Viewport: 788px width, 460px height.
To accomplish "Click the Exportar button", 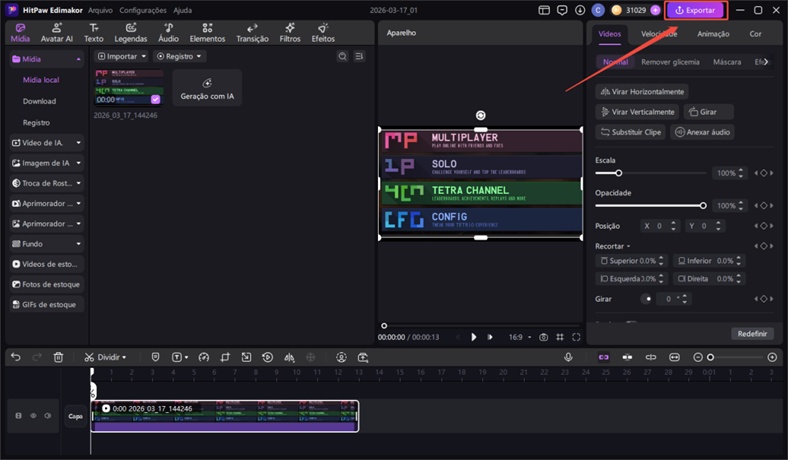I will point(696,10).
